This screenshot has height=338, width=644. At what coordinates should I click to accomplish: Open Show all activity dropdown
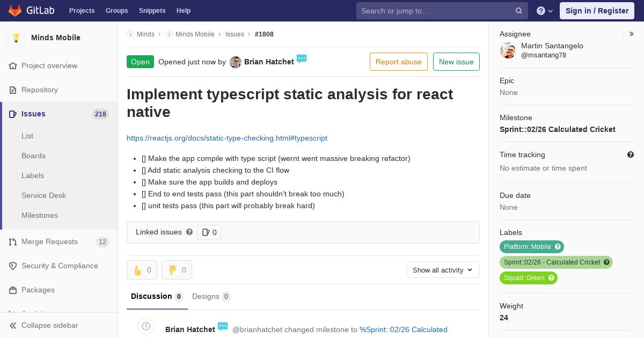click(x=443, y=270)
